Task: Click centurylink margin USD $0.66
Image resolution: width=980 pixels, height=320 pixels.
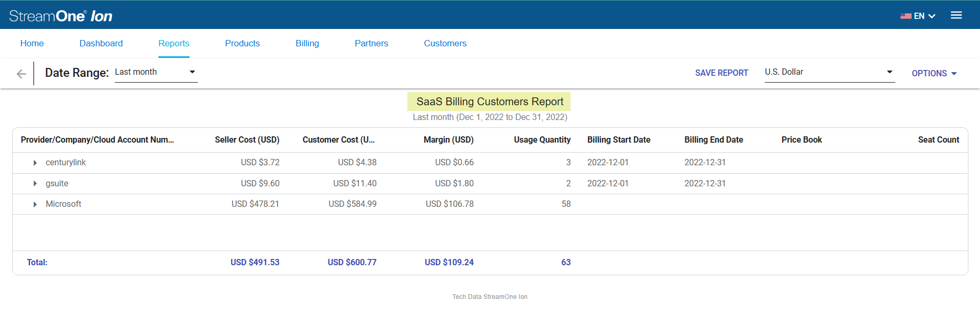Action: coord(454,162)
